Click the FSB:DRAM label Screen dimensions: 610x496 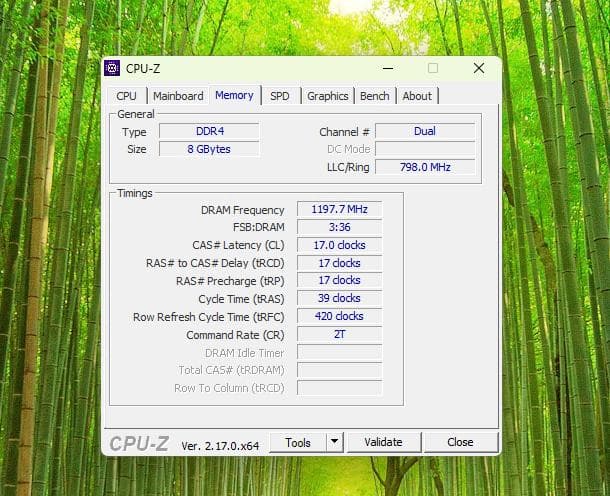259,227
